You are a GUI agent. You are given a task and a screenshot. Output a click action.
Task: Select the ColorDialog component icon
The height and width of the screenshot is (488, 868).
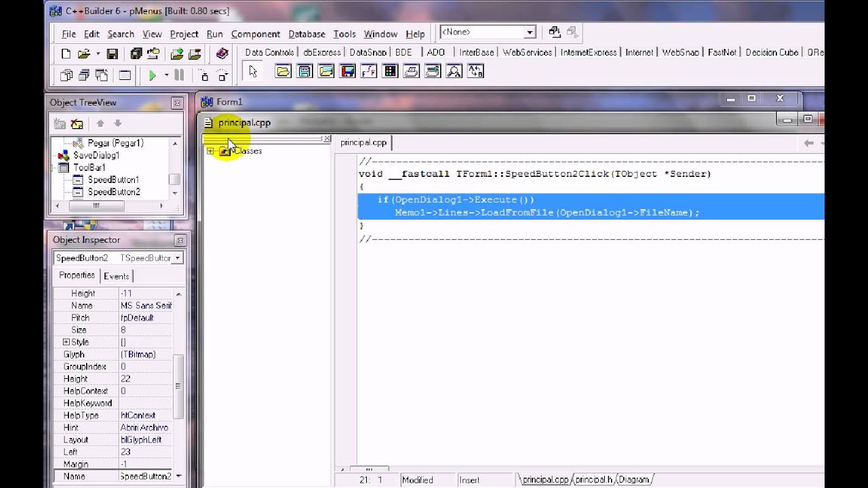(x=390, y=71)
